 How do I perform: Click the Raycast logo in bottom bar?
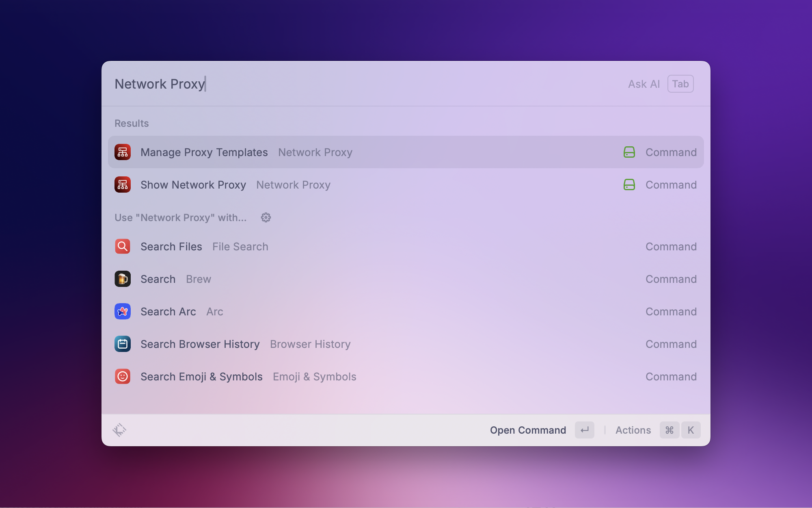coord(119,430)
